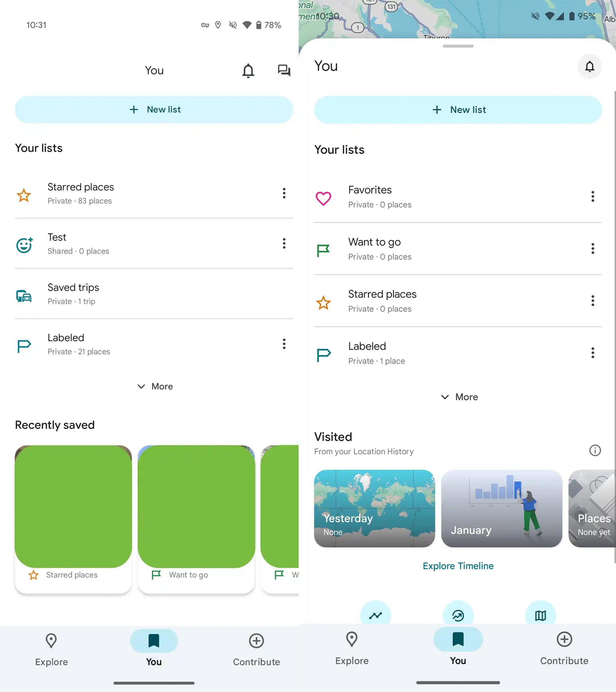Switch to Explore tab left panel
The image size is (616, 692).
(x=52, y=648)
